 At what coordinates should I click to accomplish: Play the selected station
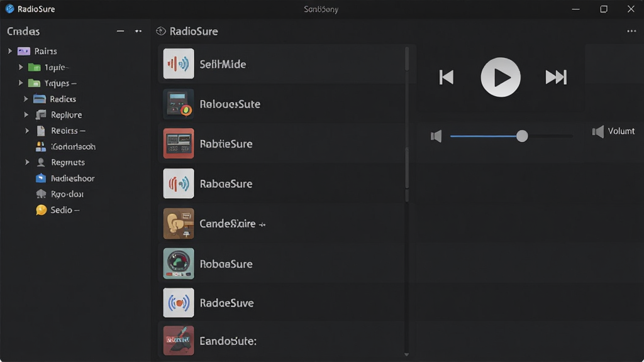[501, 77]
